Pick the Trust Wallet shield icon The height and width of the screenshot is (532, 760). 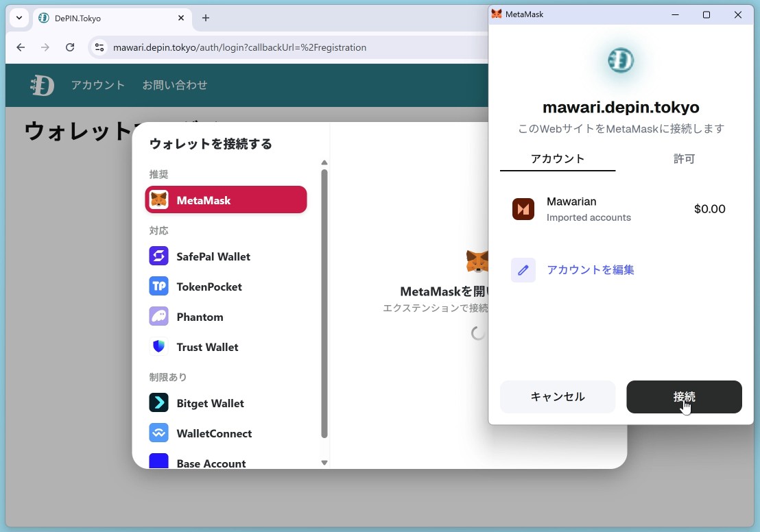click(x=158, y=347)
